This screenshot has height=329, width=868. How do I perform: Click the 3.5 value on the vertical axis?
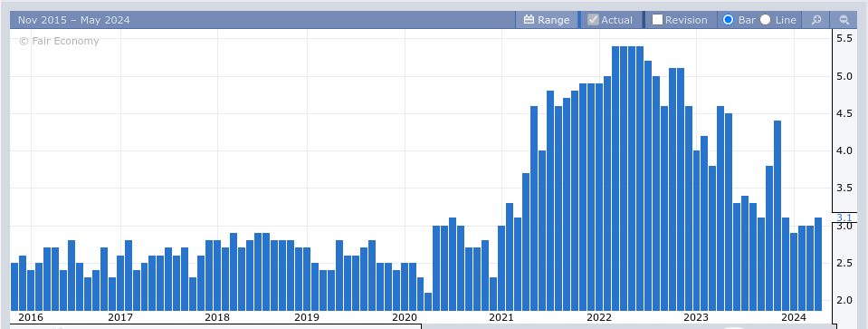[844, 189]
